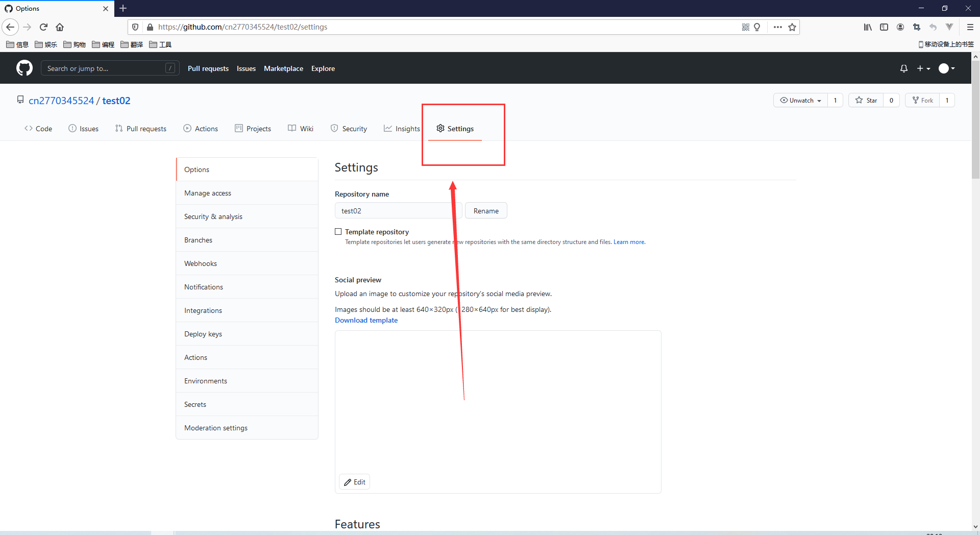Toggle the browser sidebar icon
980x535 pixels.
884,27
